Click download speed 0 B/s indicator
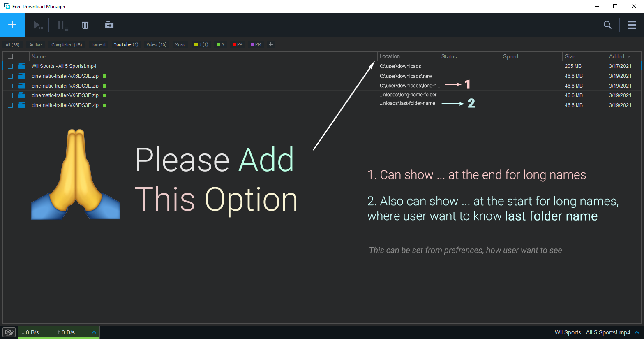644x339 pixels. point(30,332)
